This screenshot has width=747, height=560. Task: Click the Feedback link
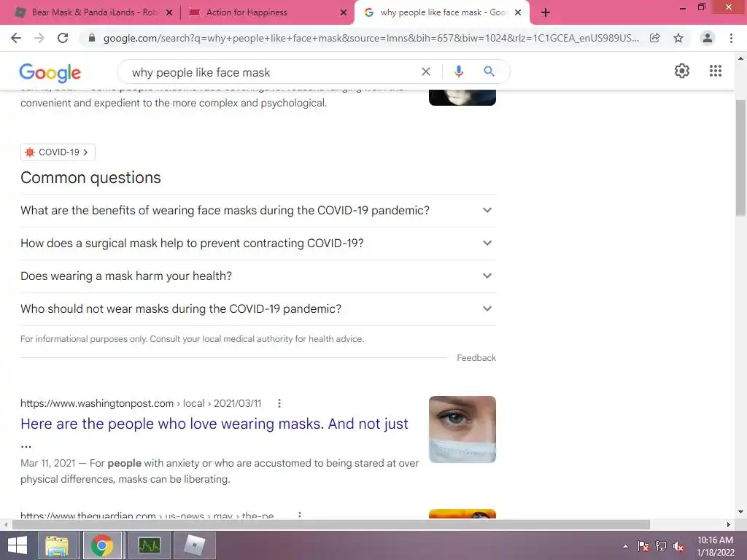(x=476, y=358)
